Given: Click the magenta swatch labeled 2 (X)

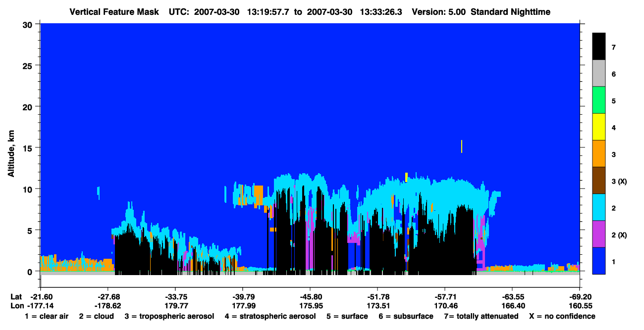Looking at the screenshot, I should coord(599,234).
